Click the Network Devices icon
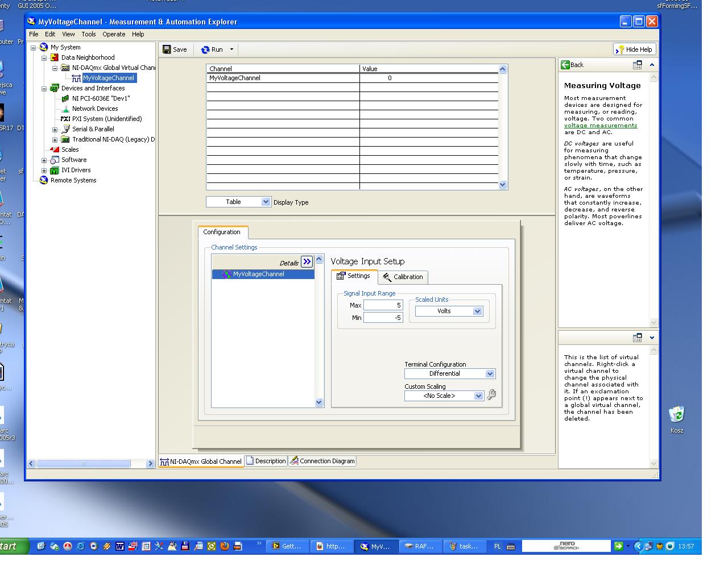Viewport: 728px width, 582px height. pyautogui.click(x=65, y=109)
